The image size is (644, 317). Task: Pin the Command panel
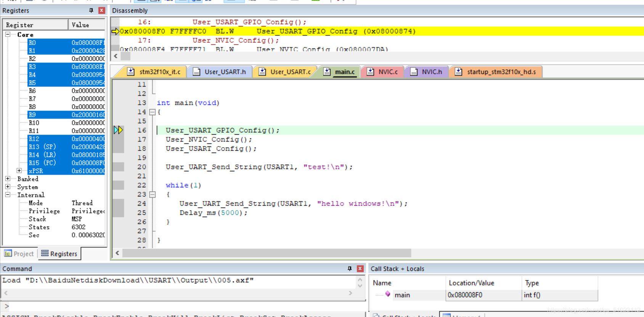tap(350, 269)
